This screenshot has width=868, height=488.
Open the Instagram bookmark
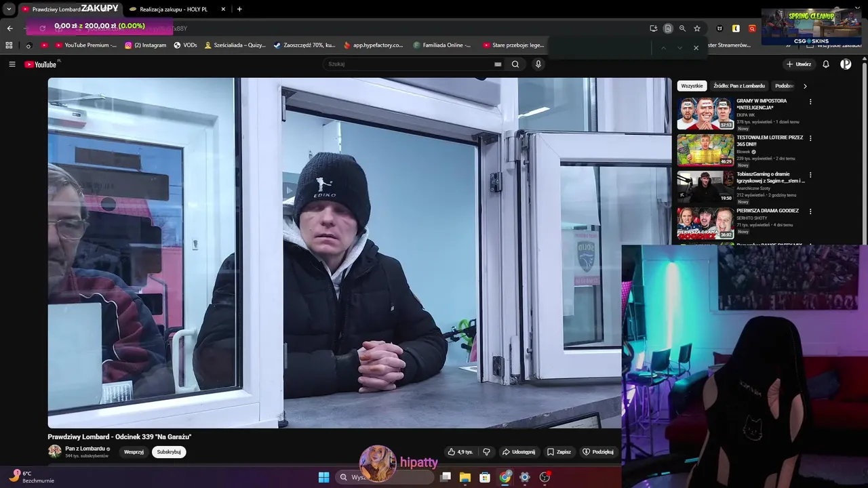[145, 45]
